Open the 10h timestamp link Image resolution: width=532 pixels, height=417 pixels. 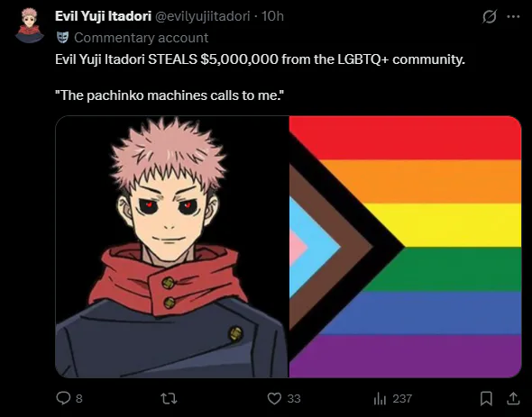272,16
